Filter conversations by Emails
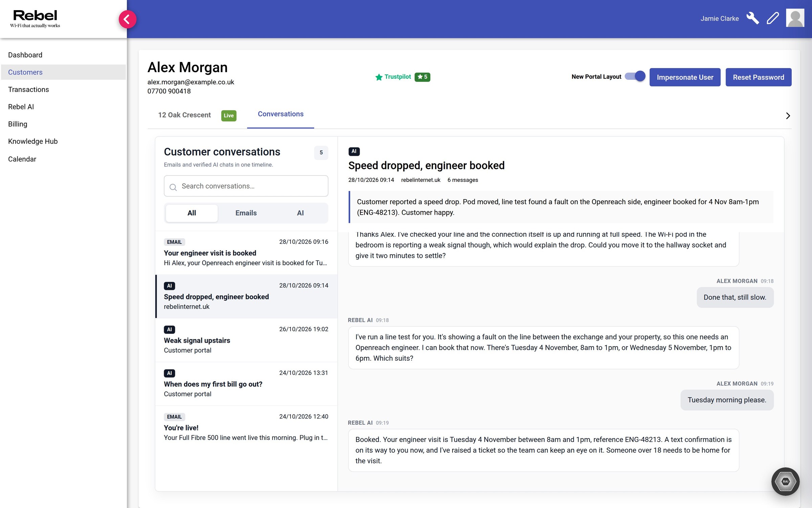The image size is (812, 508). point(246,213)
